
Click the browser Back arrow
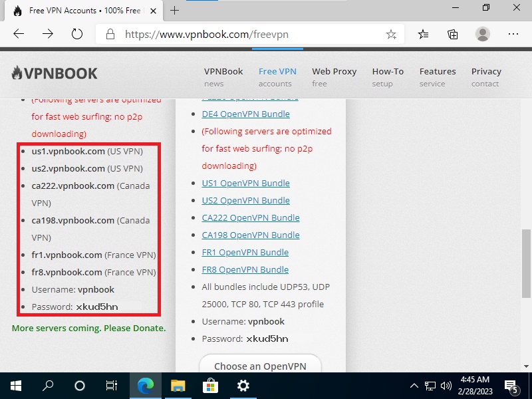[19, 34]
